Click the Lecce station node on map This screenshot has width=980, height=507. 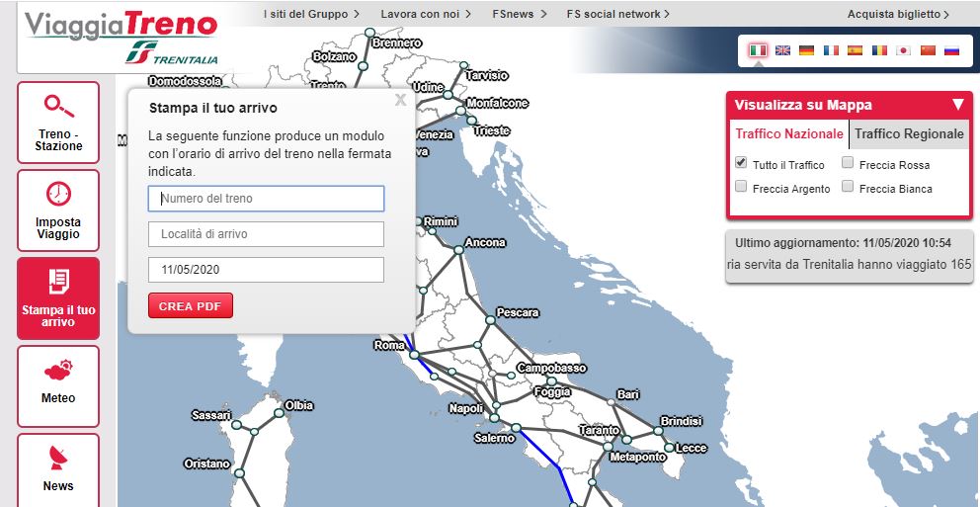pos(669,448)
